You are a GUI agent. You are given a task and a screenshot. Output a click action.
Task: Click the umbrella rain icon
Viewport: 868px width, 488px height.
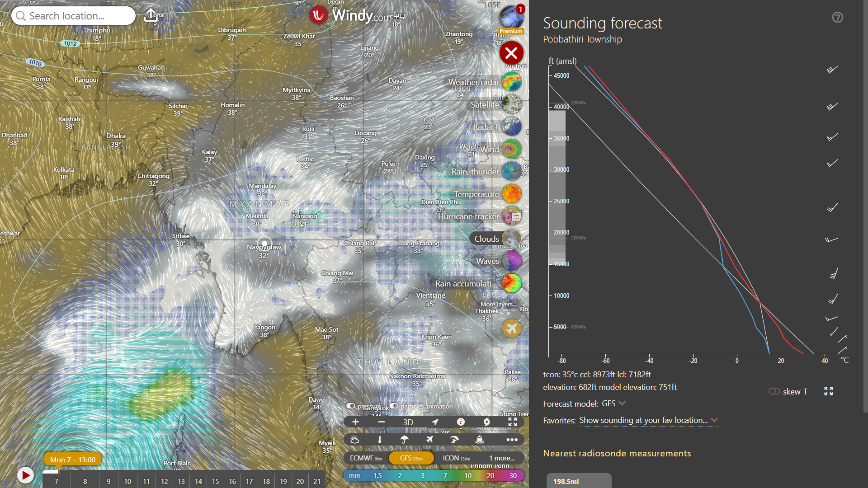click(404, 439)
